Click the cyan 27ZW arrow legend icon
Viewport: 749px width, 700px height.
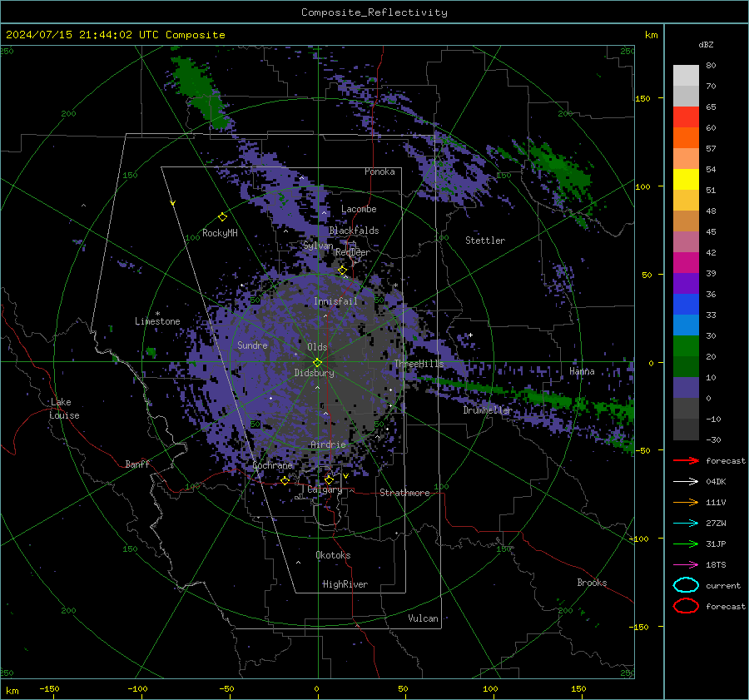pos(686,524)
